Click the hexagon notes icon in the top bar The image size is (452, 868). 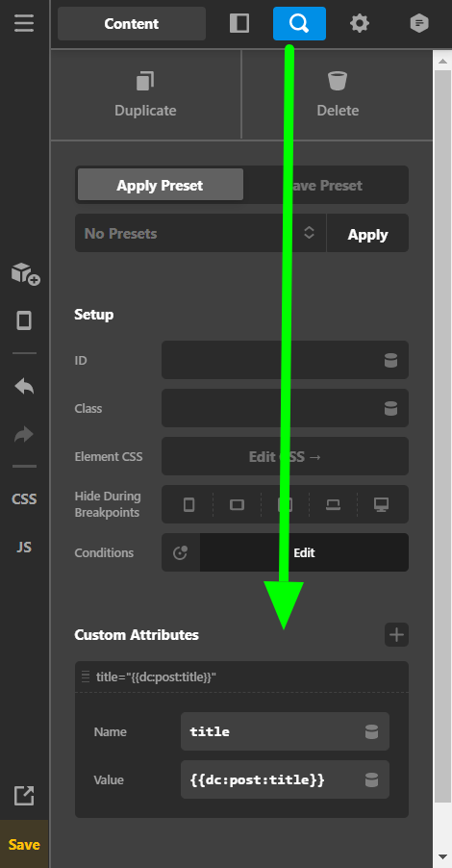pos(419,23)
